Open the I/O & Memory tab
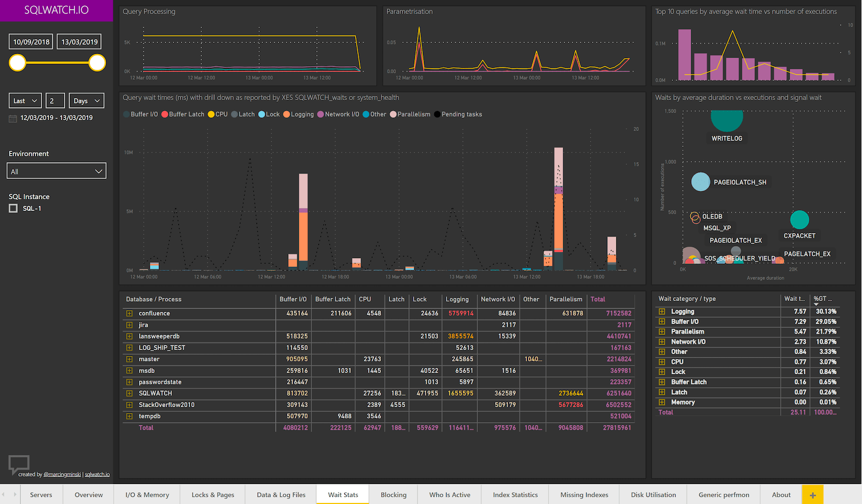Viewport: 862px width, 504px height. (147, 495)
